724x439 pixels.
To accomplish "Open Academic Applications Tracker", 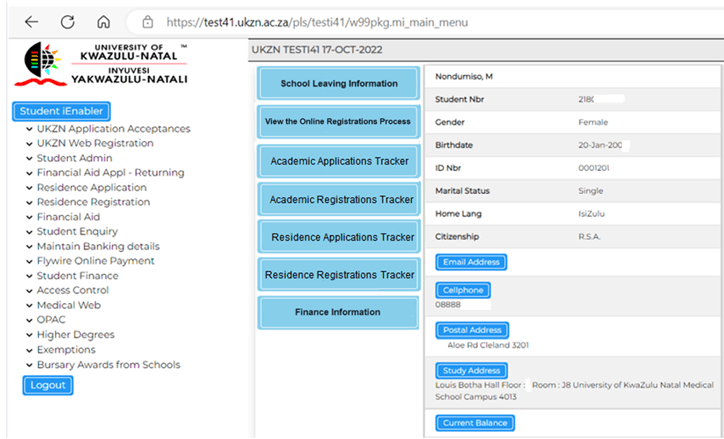I will 338,161.
